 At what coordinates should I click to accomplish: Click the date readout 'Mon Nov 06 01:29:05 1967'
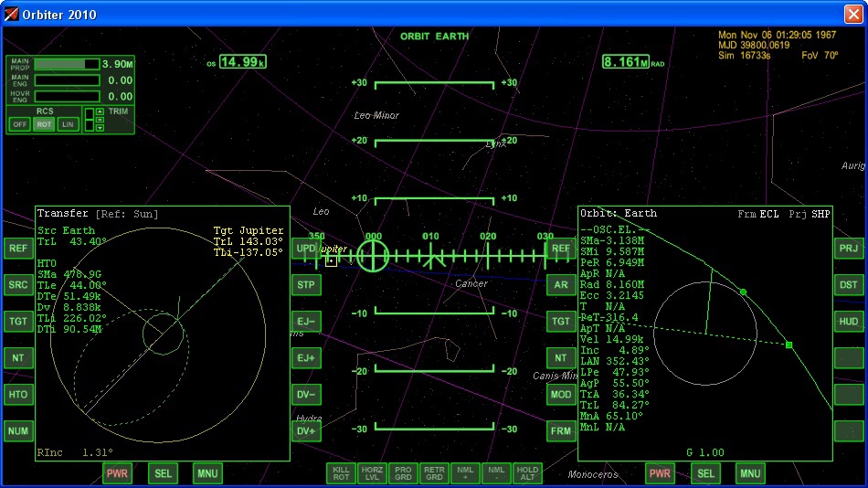(x=778, y=35)
